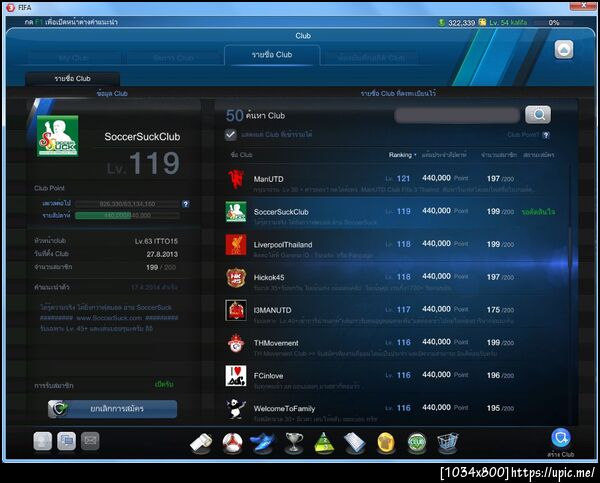Viewport: 600px width, 483px height.
Task: Select the I3MANUTD club name
Action: pyautogui.click(x=272, y=310)
